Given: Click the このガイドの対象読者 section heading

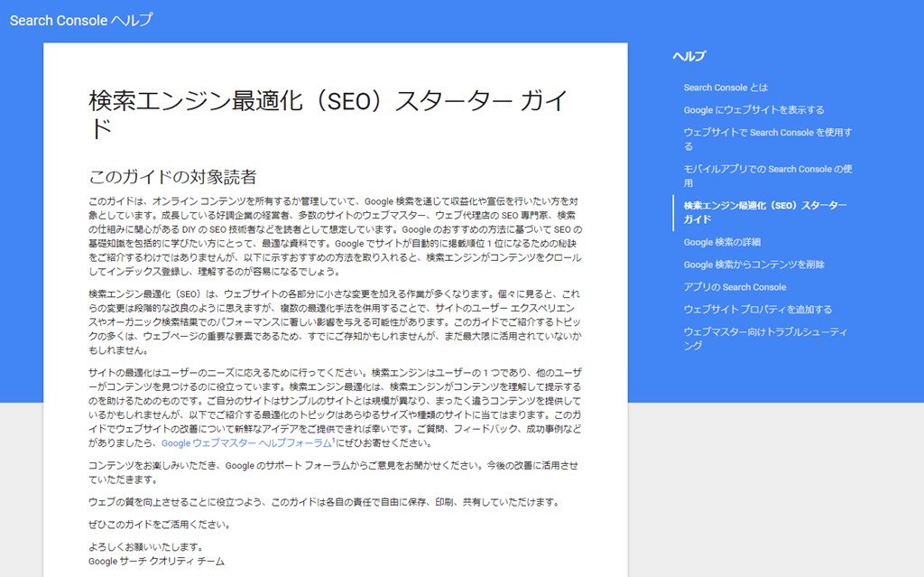Looking at the screenshot, I should (172, 177).
